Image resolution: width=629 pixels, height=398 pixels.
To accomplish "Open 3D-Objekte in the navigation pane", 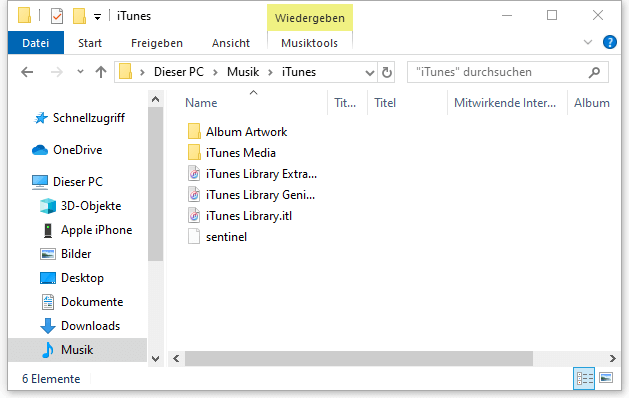I will pos(91,206).
